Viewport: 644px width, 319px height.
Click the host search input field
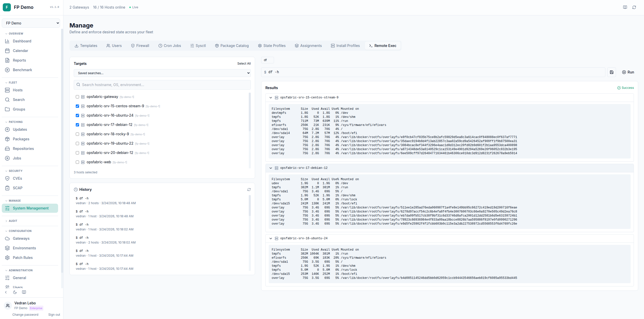pos(162,85)
